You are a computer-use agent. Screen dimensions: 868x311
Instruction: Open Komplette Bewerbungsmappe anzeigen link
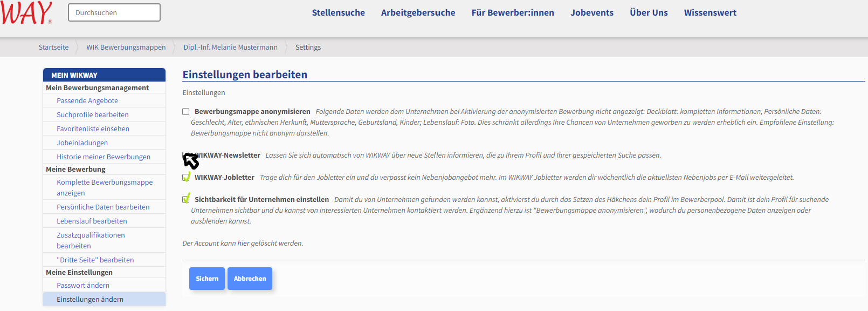pos(105,188)
